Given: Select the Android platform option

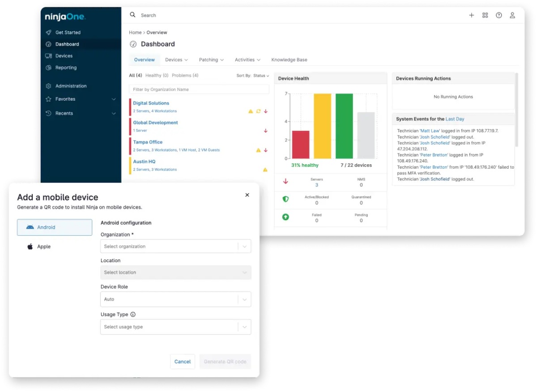Looking at the screenshot, I should tap(55, 227).
